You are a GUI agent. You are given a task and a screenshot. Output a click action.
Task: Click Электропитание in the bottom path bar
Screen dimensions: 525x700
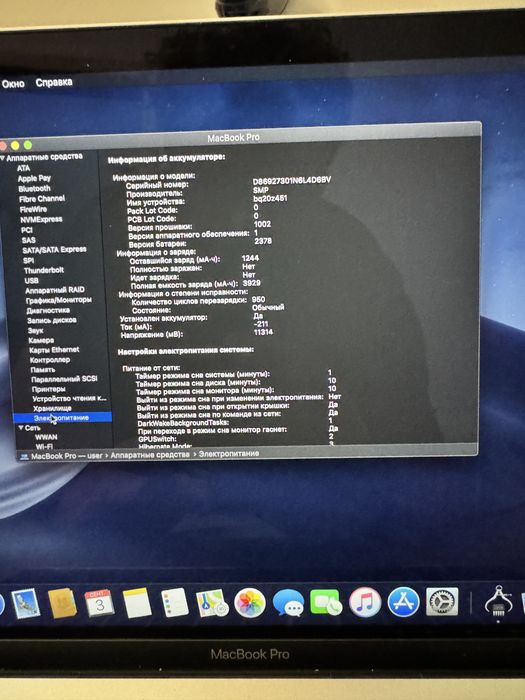229,454
